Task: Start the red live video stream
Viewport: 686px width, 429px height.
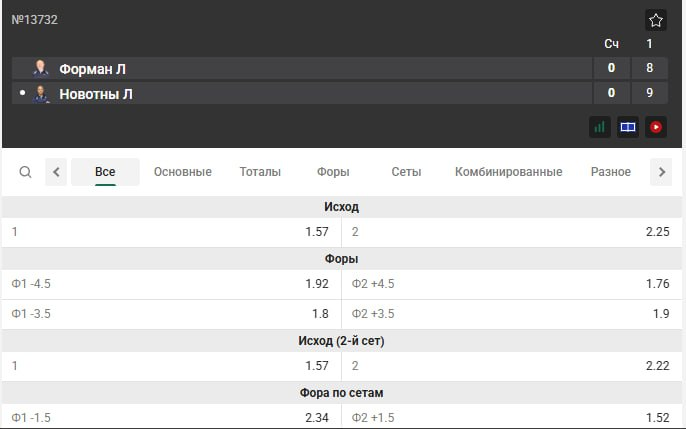Action: (656, 127)
